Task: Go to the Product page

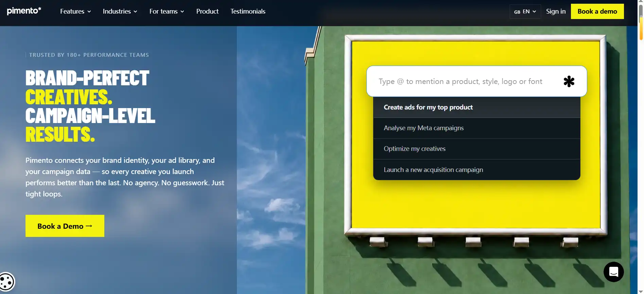Action: click(x=207, y=11)
